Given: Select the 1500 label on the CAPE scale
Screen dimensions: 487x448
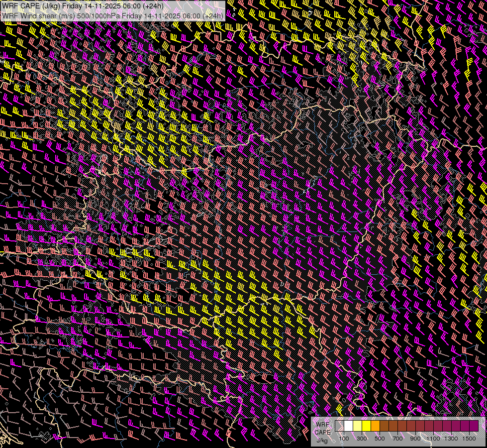Looking at the screenshot, I should pos(469,439).
